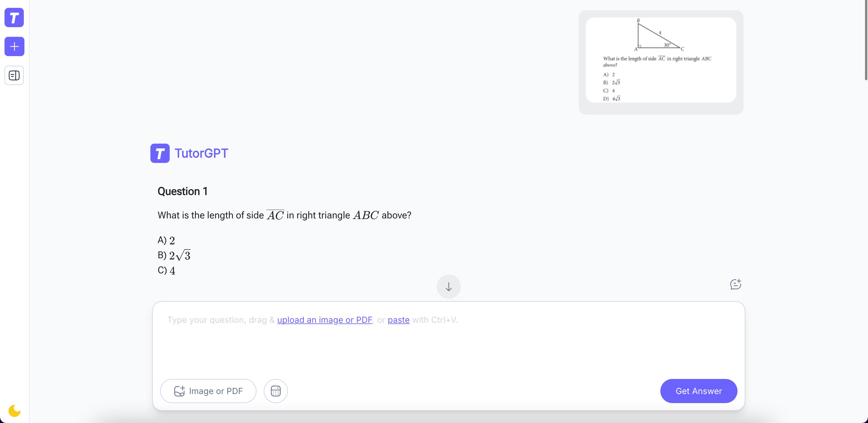The image size is (868, 423).
Task: Select the moon icon at the bottom left
Action: point(14,411)
